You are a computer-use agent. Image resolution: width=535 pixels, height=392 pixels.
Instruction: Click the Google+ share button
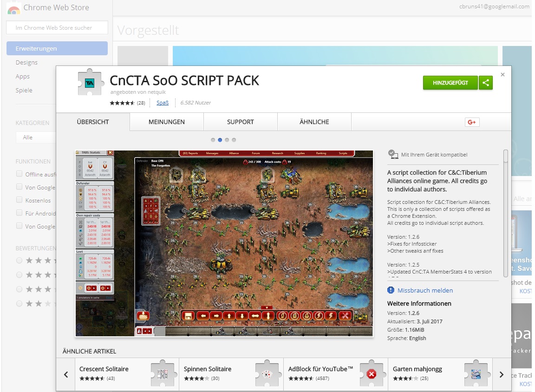coord(472,122)
